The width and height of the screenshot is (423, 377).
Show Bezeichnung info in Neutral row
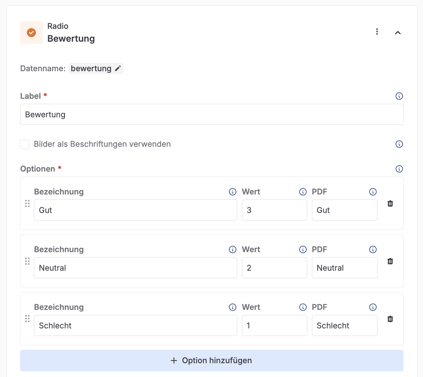(x=232, y=249)
